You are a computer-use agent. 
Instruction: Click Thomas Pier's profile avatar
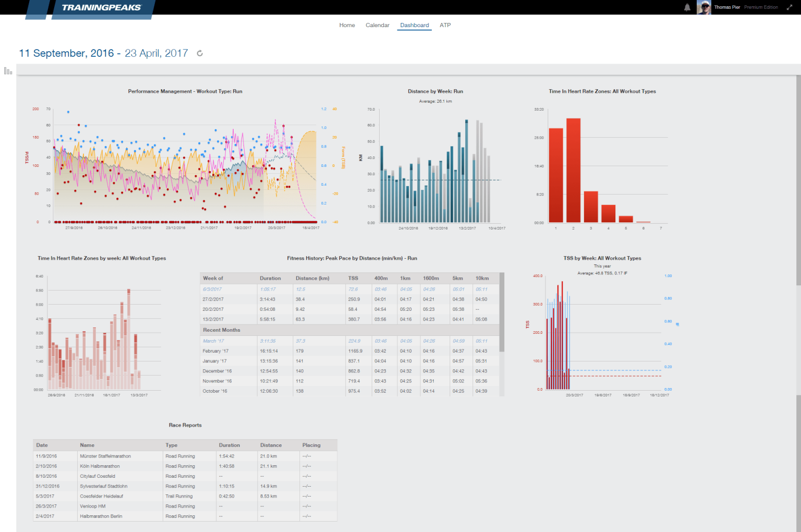pyautogui.click(x=703, y=7)
